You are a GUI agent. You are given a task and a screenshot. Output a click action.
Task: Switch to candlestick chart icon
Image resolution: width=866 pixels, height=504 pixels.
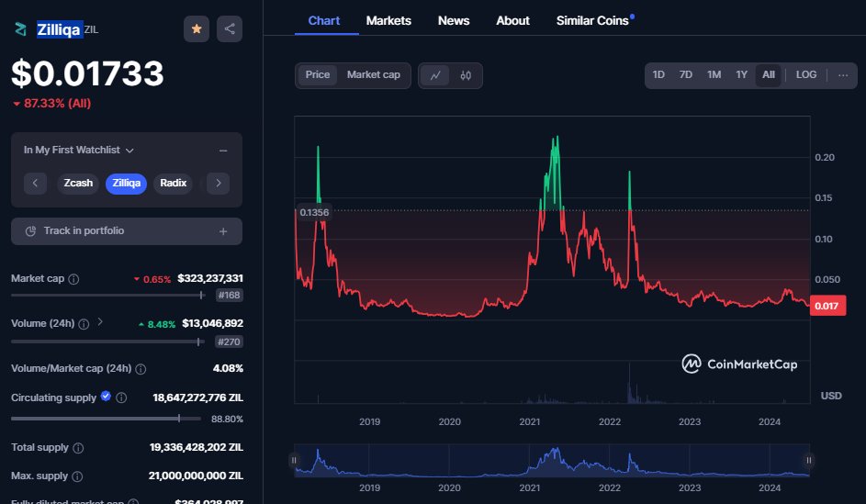(466, 75)
